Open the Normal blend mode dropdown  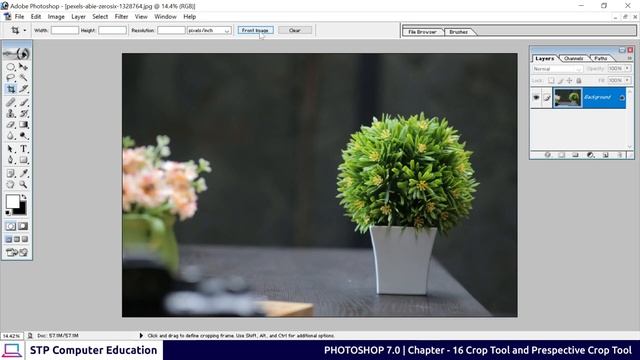pos(557,69)
